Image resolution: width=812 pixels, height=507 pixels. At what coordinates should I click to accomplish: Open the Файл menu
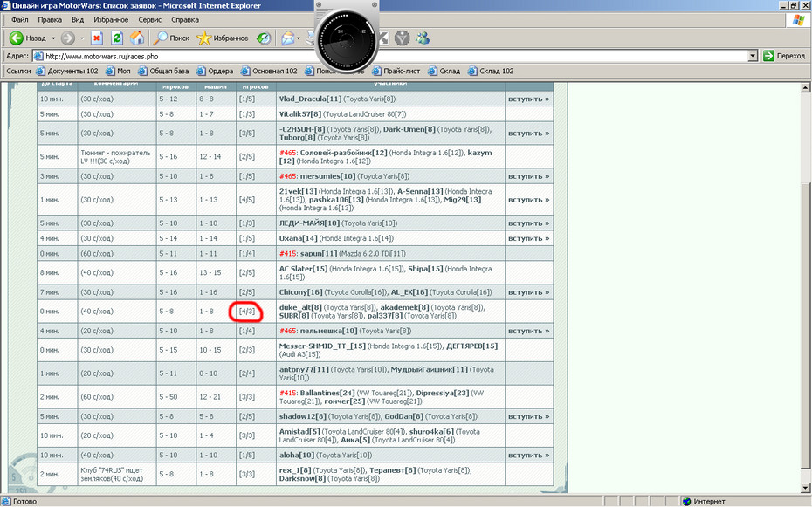[20, 20]
